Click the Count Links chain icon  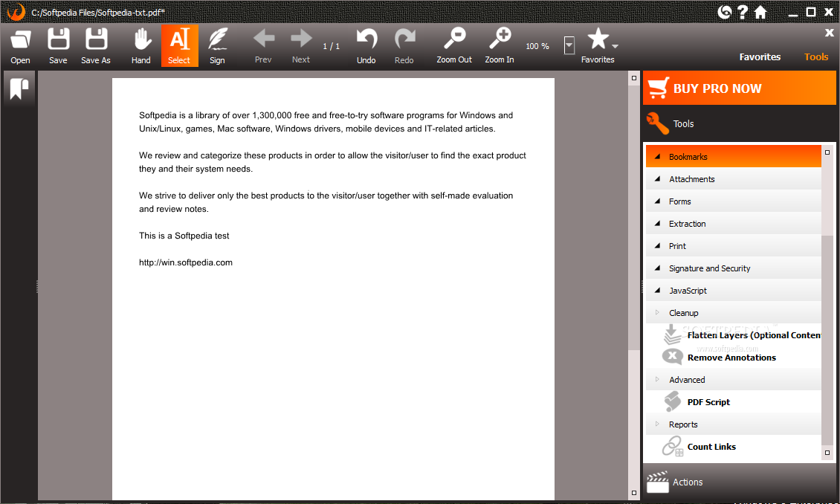(x=672, y=446)
